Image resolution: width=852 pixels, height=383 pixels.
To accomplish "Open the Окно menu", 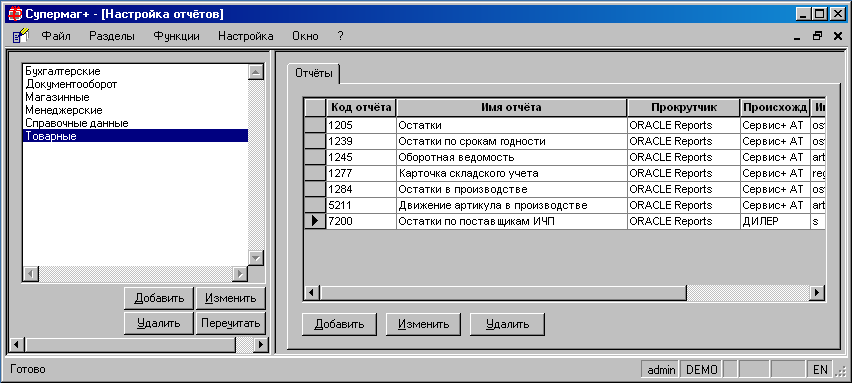I will tap(305, 36).
